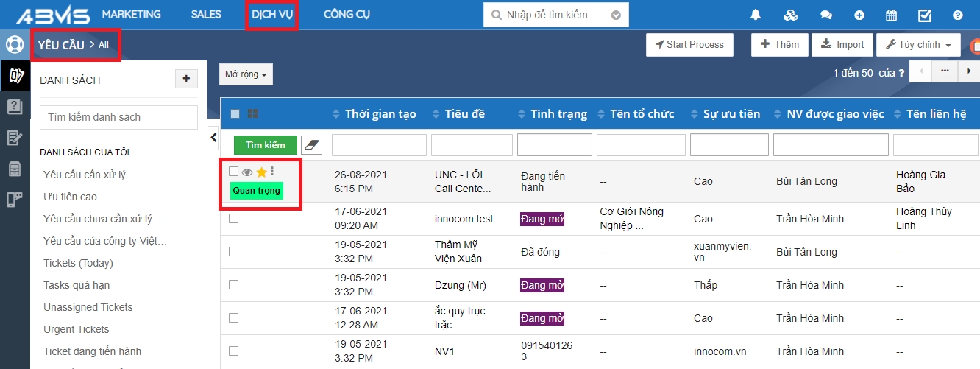
Task: Add a new list with plus button
Action: 186,79
